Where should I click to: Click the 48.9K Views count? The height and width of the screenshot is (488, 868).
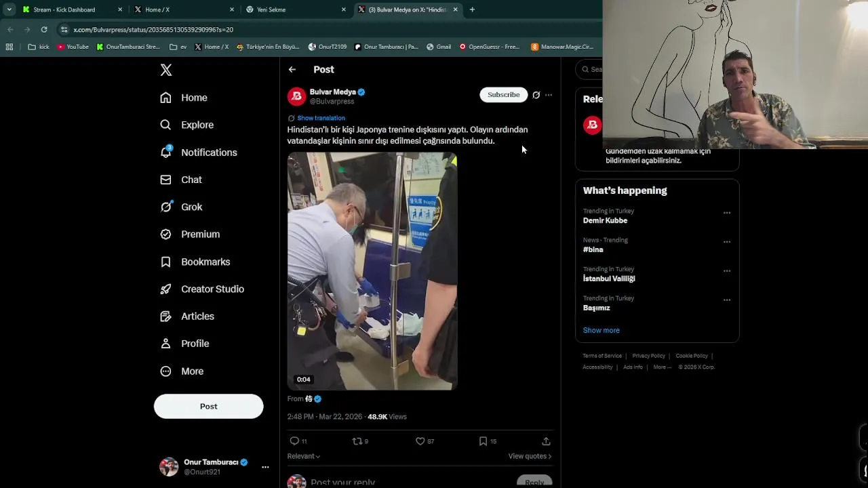(387, 417)
